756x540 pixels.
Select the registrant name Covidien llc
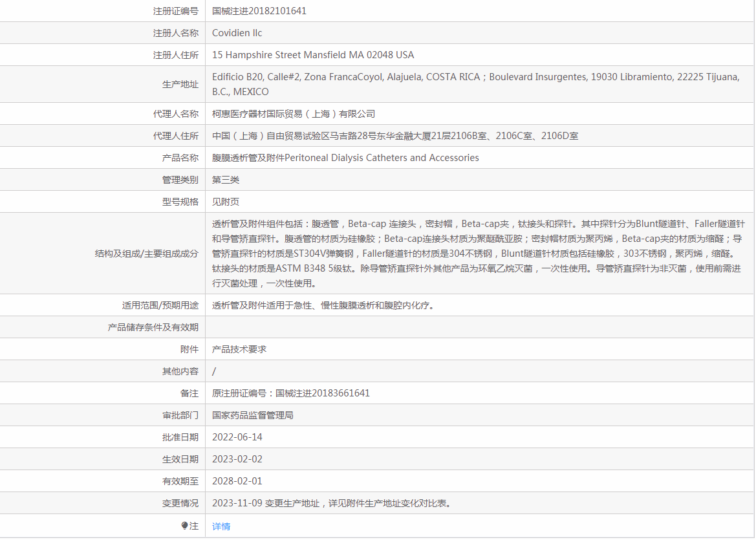pos(237,33)
